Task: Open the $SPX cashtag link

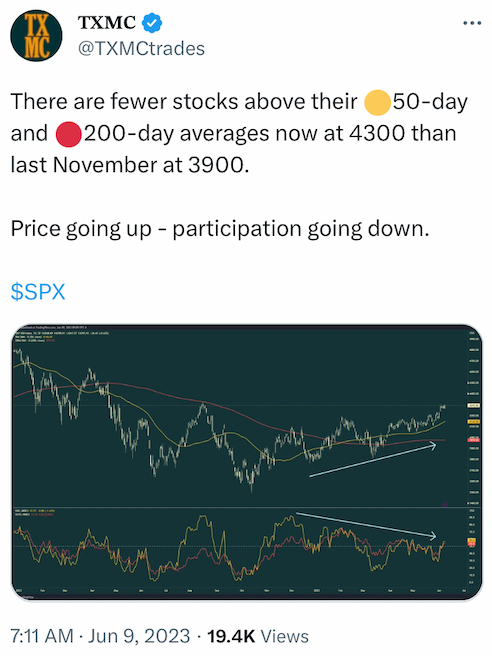Action: (38, 292)
